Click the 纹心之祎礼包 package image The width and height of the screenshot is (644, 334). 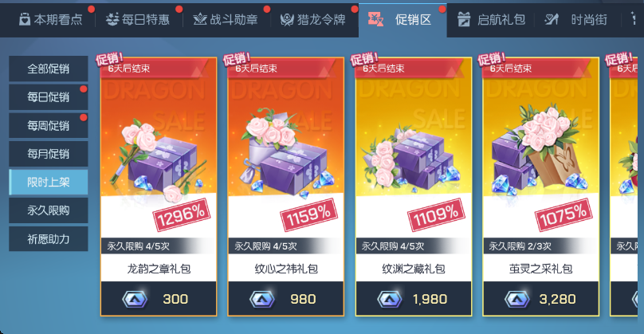tap(286, 154)
